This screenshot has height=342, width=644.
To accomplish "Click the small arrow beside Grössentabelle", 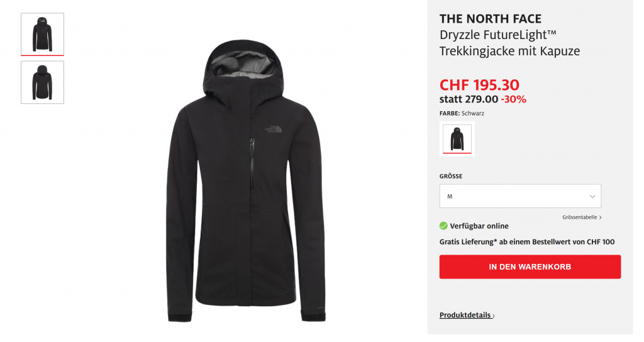I will [x=600, y=218].
